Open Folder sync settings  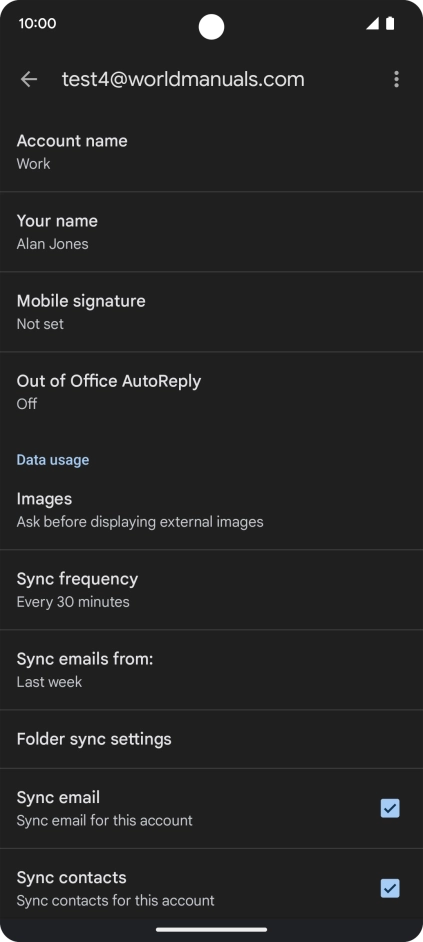(x=212, y=739)
